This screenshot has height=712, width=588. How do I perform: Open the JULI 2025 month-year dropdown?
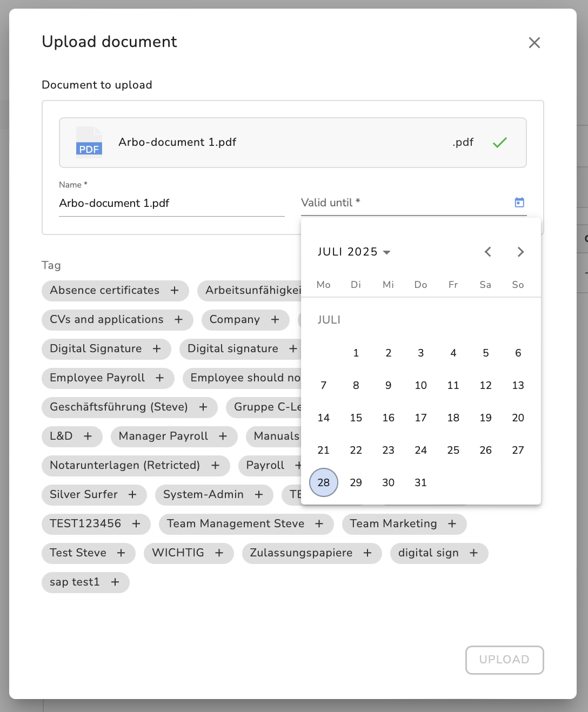(354, 252)
